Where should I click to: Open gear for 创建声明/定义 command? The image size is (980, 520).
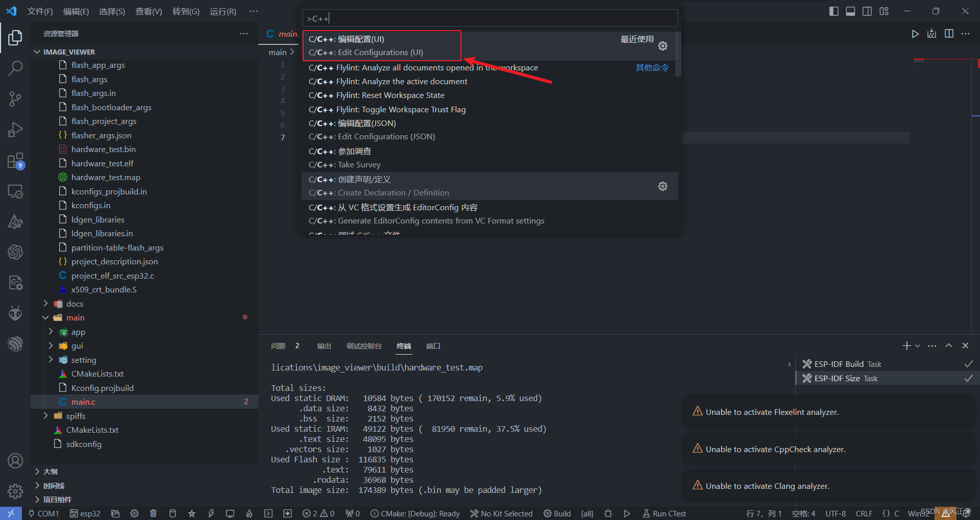coord(663,186)
